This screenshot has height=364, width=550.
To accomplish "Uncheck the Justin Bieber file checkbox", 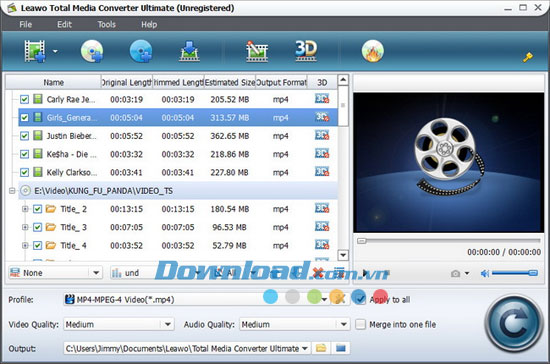I will [x=24, y=136].
